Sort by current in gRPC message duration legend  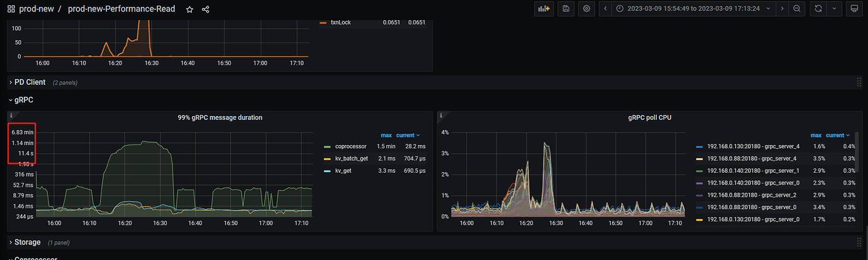pyautogui.click(x=408, y=135)
